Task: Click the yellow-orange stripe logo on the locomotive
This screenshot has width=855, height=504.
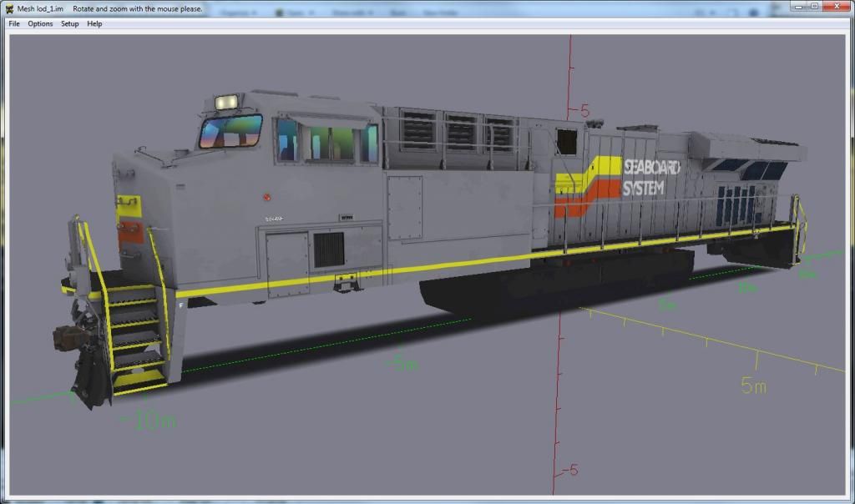Action: click(588, 187)
